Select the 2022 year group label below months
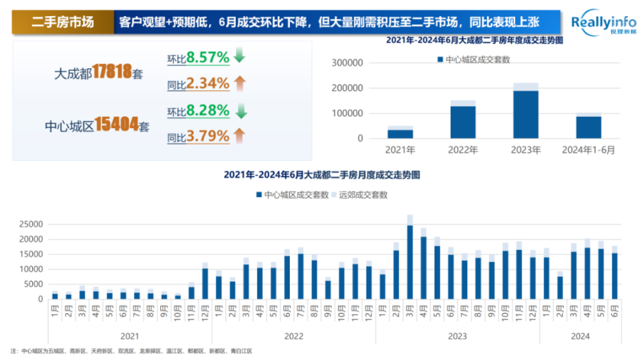Screen dimensions: 644x362 pos(294,336)
